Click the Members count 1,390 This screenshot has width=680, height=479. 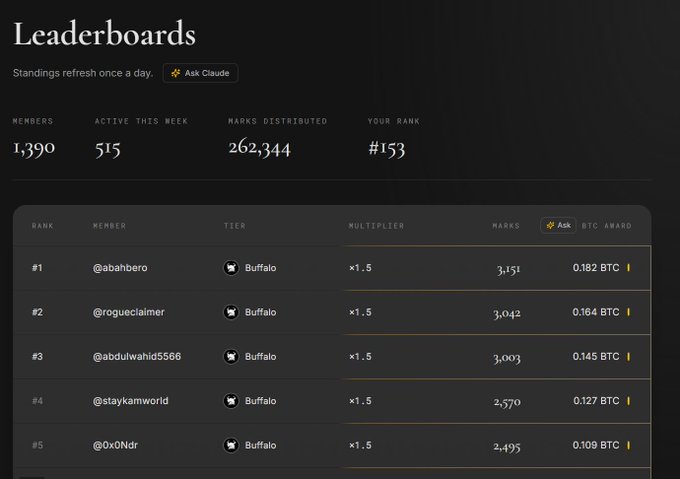34,148
